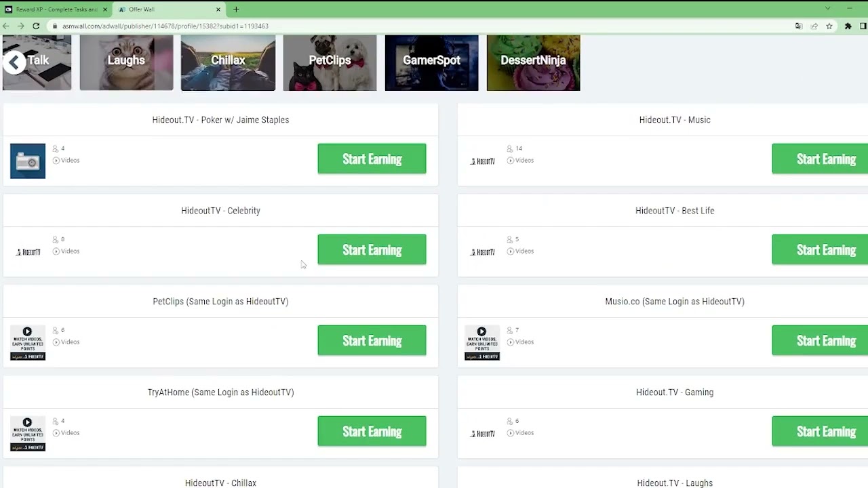Close the Offer Wall tab
This screenshot has width=868, height=488.
click(x=218, y=9)
